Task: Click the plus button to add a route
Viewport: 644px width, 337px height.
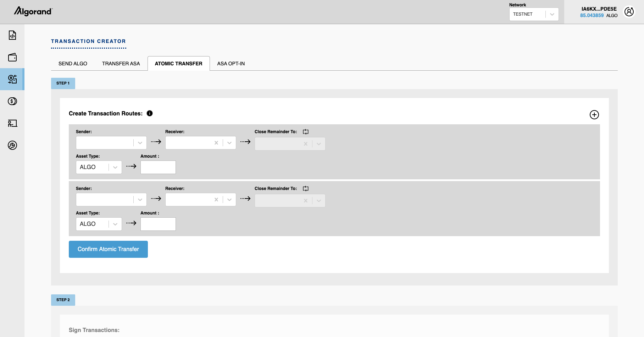Action: coord(594,115)
